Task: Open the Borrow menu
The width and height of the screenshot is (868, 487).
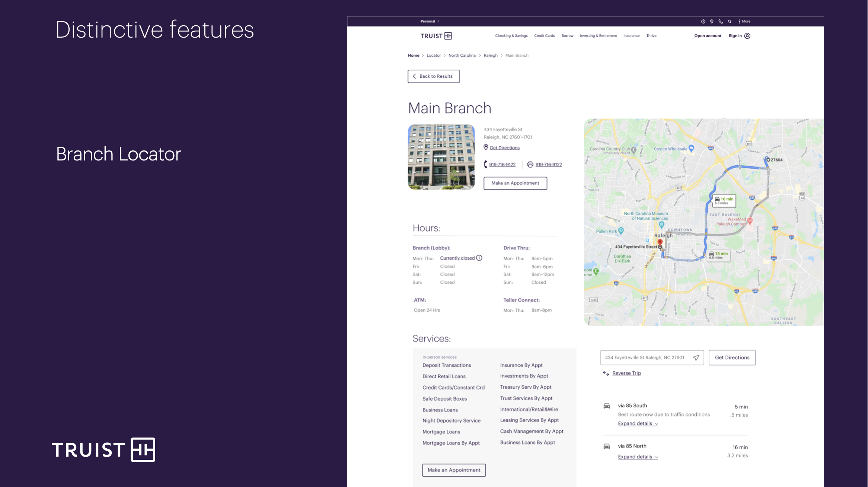Action: [x=567, y=36]
